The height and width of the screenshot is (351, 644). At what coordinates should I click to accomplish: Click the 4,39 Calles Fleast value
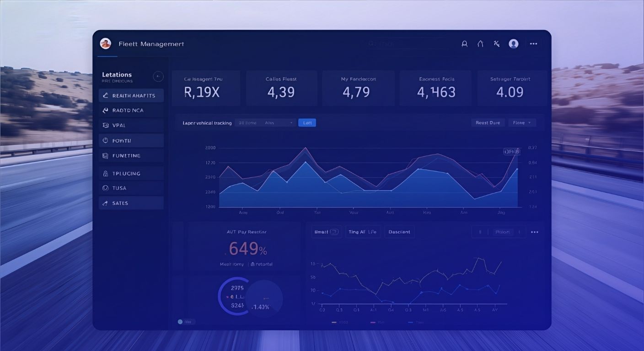pos(281,92)
